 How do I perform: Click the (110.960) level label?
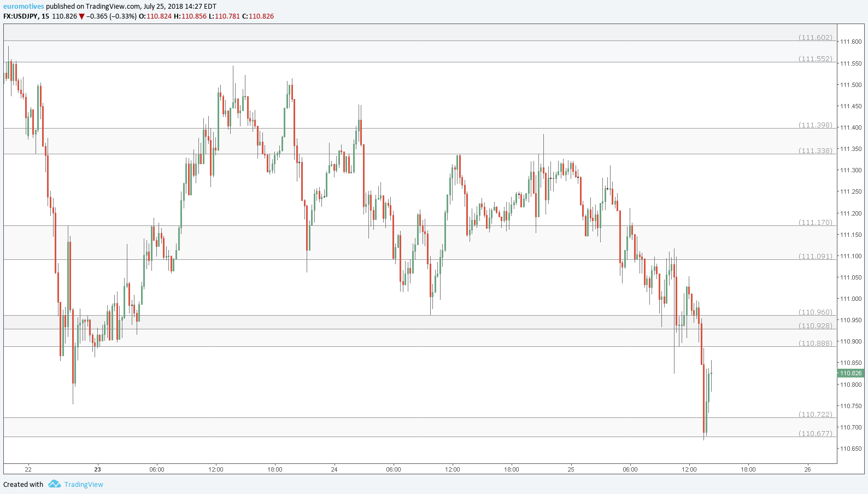click(x=816, y=312)
